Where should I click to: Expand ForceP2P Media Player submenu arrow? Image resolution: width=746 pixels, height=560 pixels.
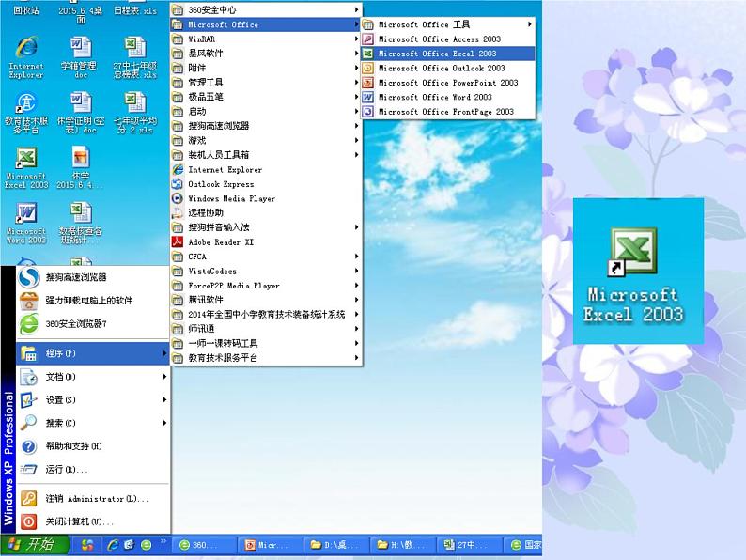click(356, 286)
